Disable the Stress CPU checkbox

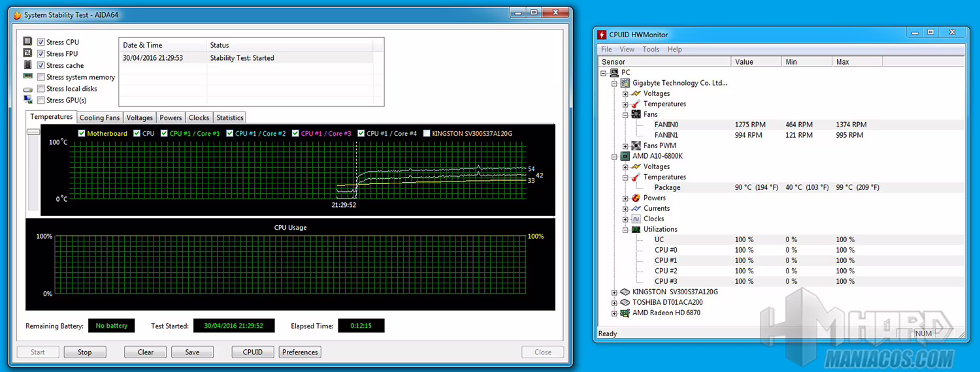coord(41,42)
